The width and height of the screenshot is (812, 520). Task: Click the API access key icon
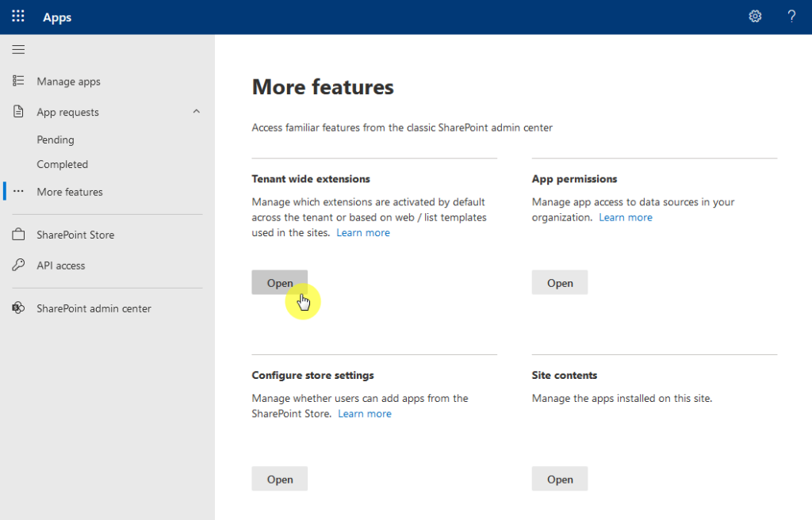19,265
